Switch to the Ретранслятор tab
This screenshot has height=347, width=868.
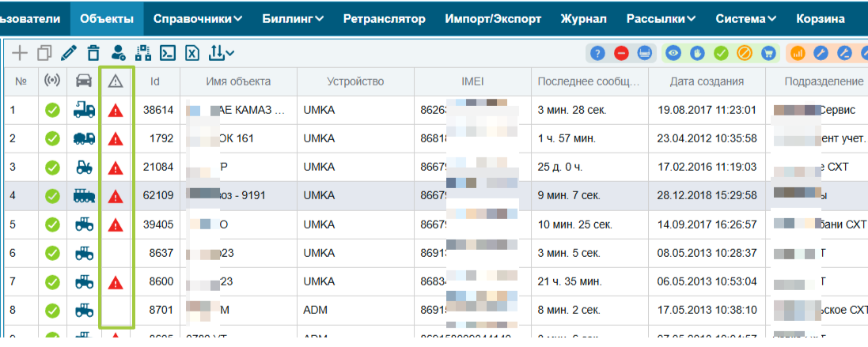click(385, 19)
